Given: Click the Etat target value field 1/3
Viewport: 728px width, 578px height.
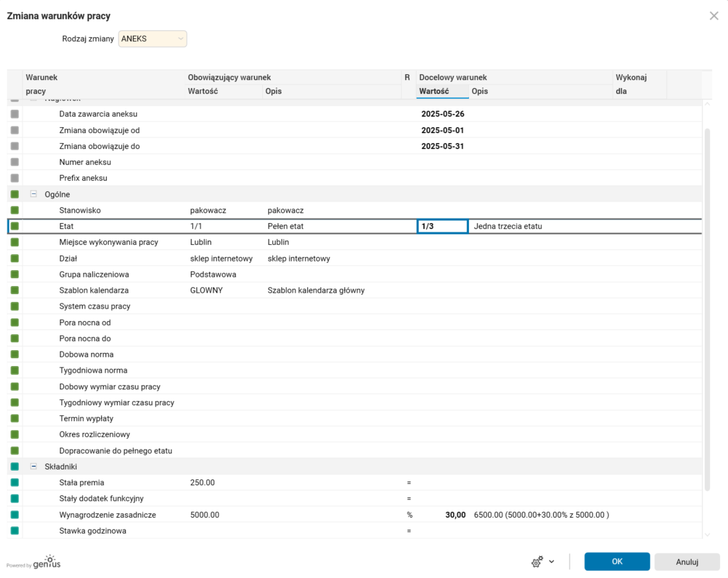Looking at the screenshot, I should pos(442,226).
